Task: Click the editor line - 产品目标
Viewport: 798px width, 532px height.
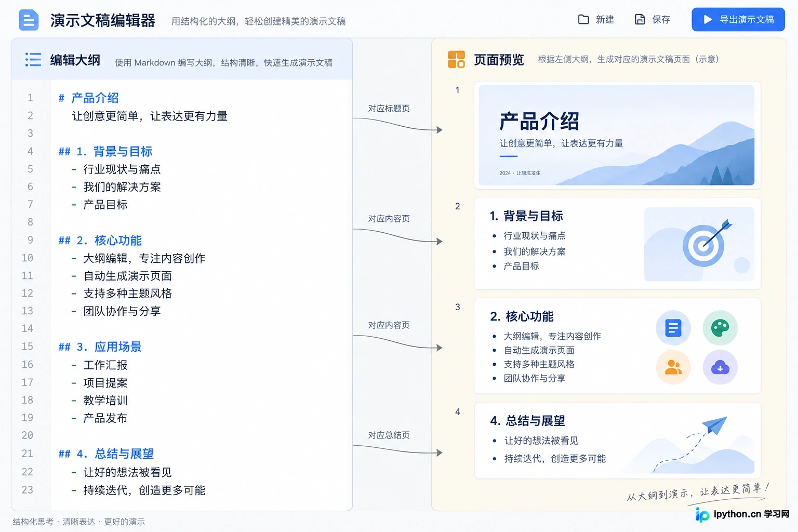Action: click(99, 205)
